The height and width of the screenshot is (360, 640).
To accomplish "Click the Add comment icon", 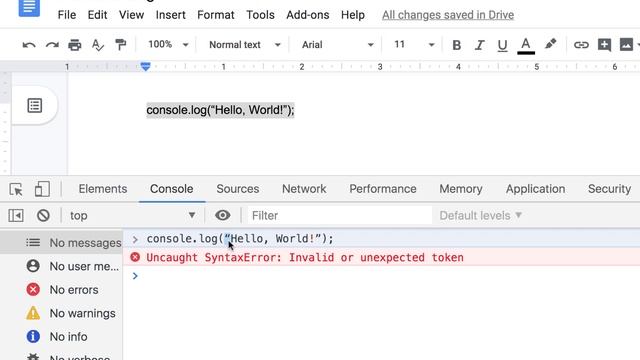I will tap(604, 44).
